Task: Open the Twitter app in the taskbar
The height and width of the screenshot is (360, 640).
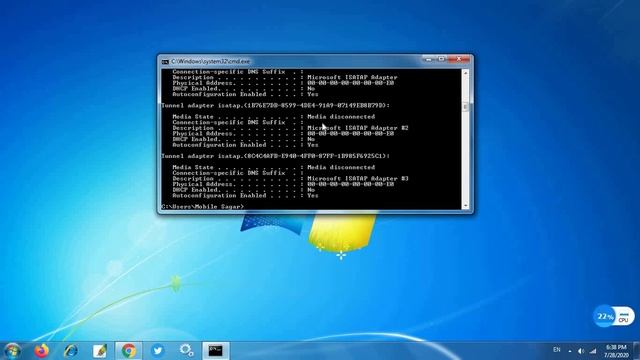Action: pyautogui.click(x=158, y=351)
